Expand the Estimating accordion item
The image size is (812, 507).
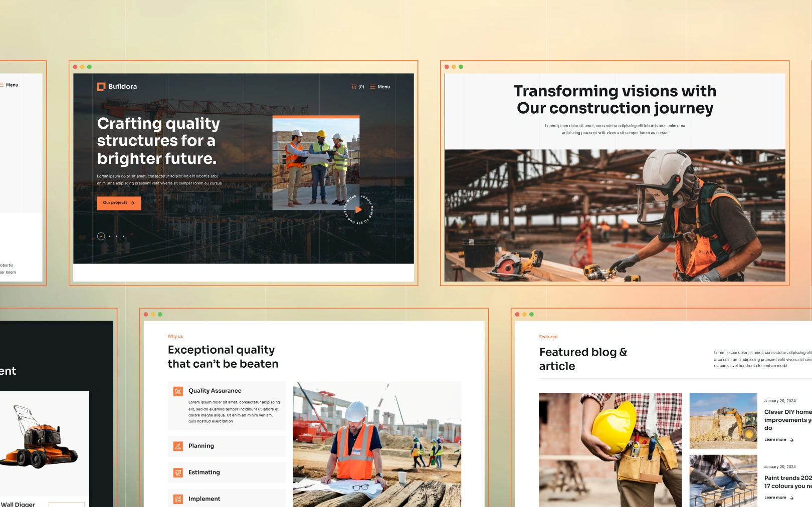[204, 472]
